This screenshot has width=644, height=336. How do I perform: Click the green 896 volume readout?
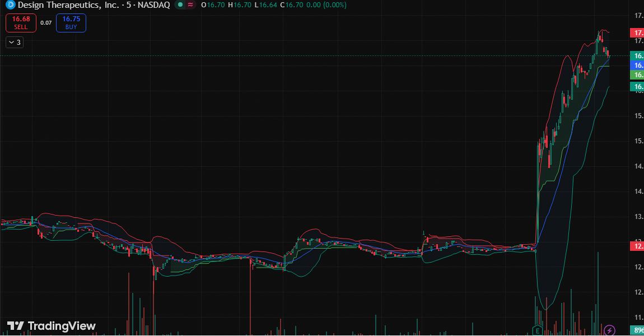pyautogui.click(x=638, y=330)
